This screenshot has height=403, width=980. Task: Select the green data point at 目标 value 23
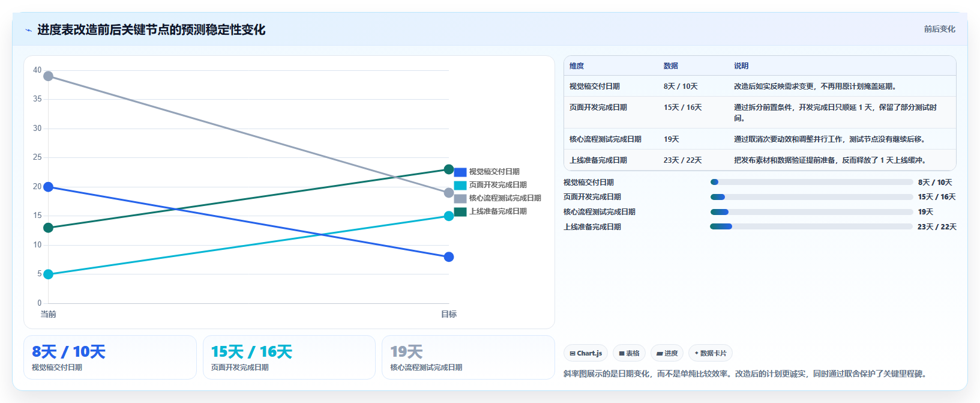coord(449,169)
